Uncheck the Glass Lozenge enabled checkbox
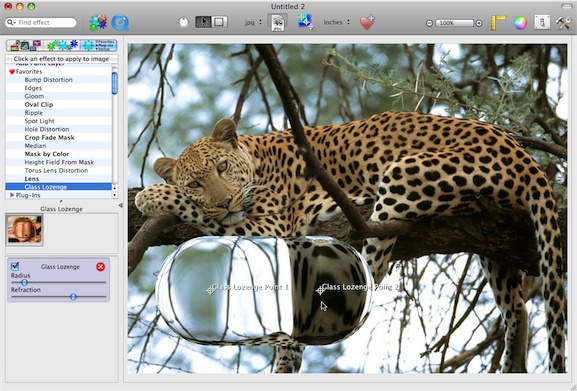Screen dimensions: 577x391 (x=15, y=266)
